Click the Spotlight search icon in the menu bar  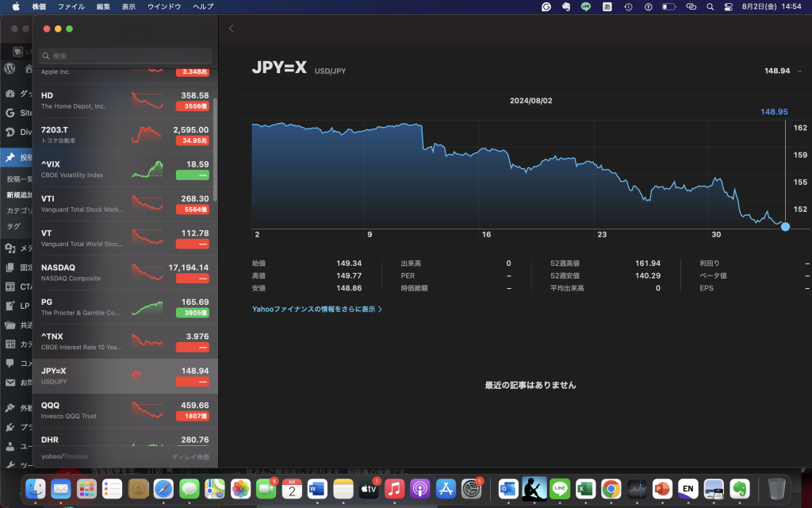coord(709,6)
